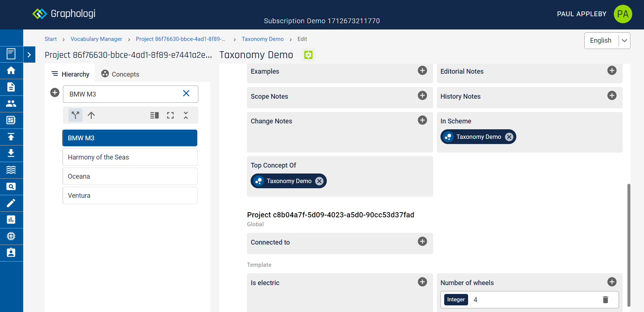Add a Number of wheels value
Screen dimensions: 644x312
(612, 282)
